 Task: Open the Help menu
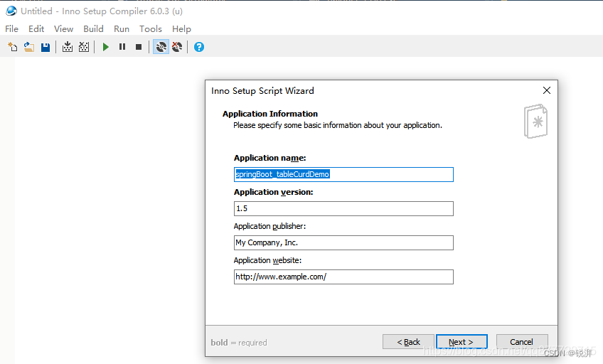(181, 29)
